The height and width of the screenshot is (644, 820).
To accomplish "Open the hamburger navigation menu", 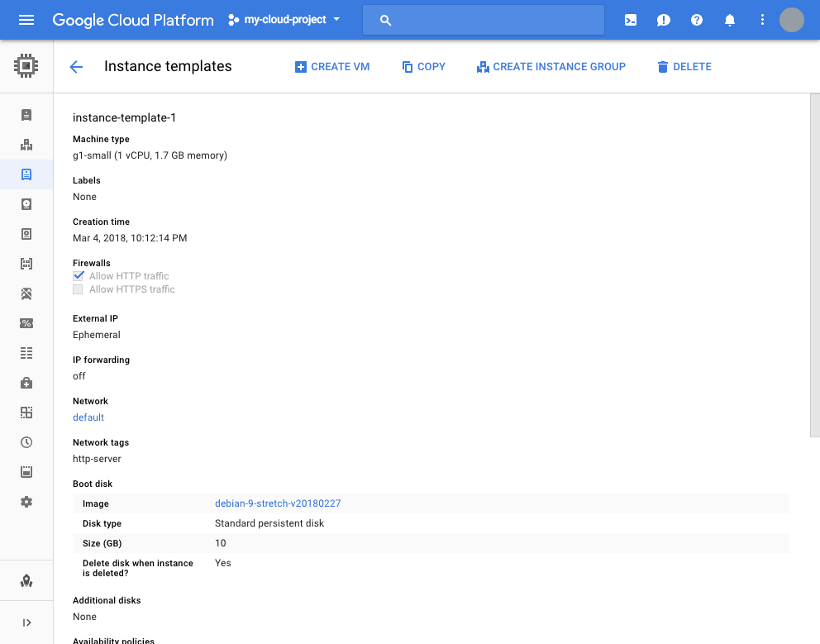I will pyautogui.click(x=26, y=20).
